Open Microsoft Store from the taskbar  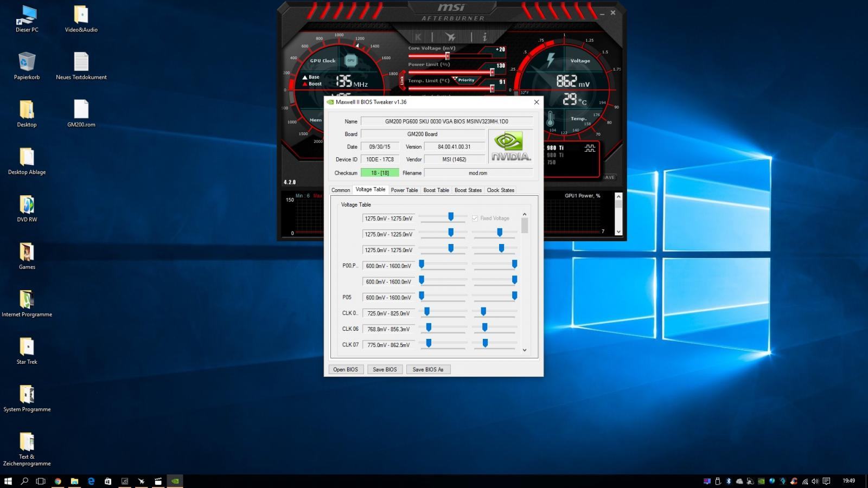pos(108,481)
